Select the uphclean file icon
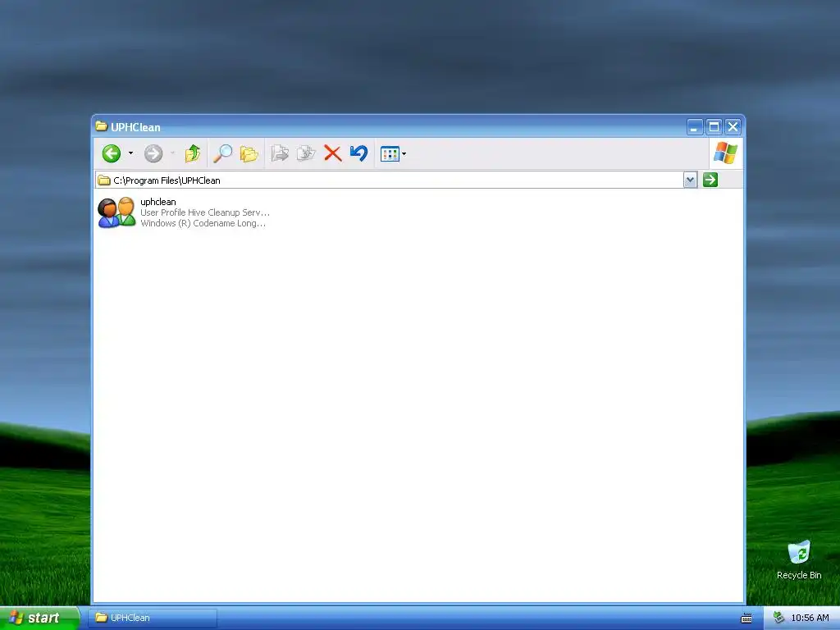This screenshot has height=630, width=840. 116,212
